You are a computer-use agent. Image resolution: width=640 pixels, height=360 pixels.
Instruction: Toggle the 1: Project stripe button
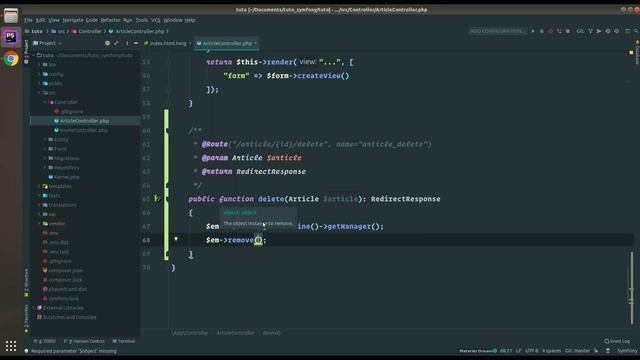(x=26, y=51)
